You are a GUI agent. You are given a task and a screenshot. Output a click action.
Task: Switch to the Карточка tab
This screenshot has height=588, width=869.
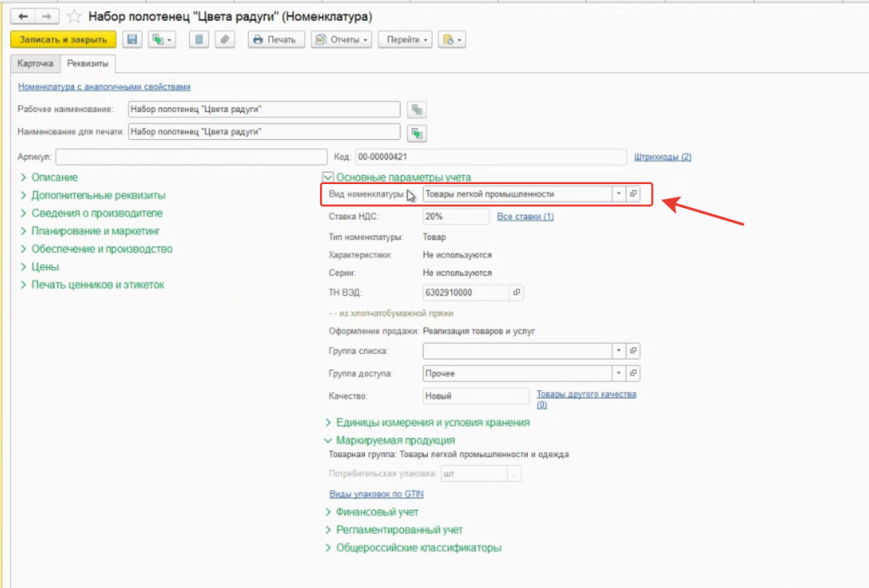click(36, 64)
